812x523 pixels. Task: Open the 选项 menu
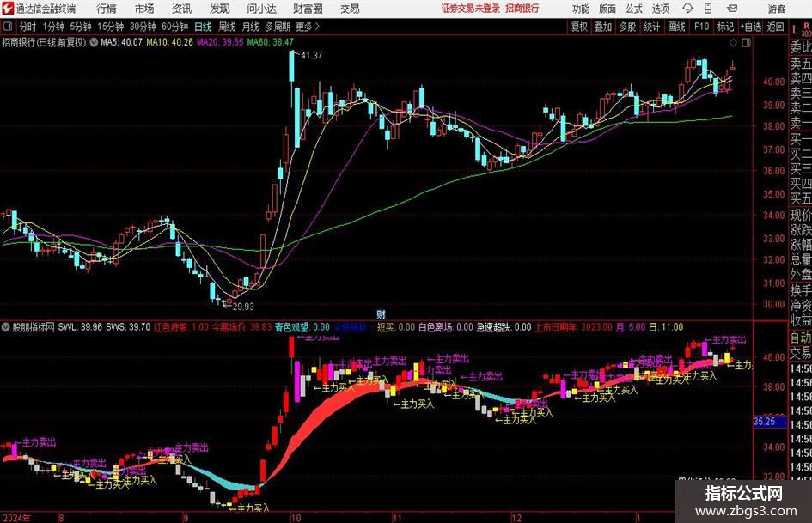[660, 9]
